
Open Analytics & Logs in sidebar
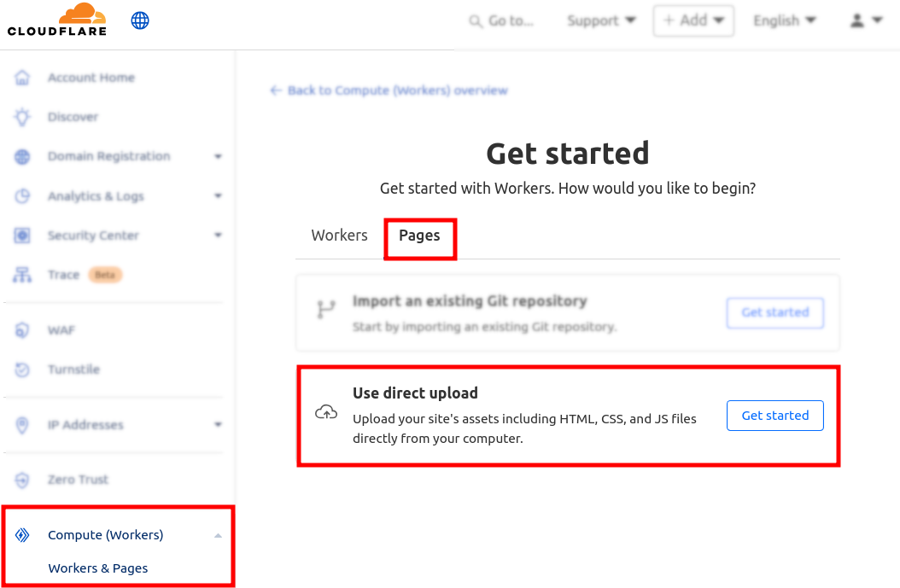pyautogui.click(x=96, y=196)
